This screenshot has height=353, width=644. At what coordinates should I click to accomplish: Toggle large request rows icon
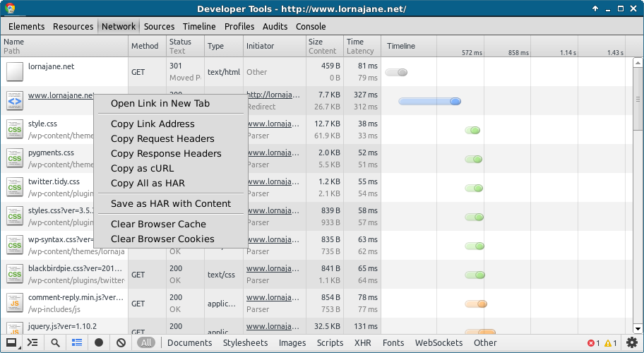77,342
